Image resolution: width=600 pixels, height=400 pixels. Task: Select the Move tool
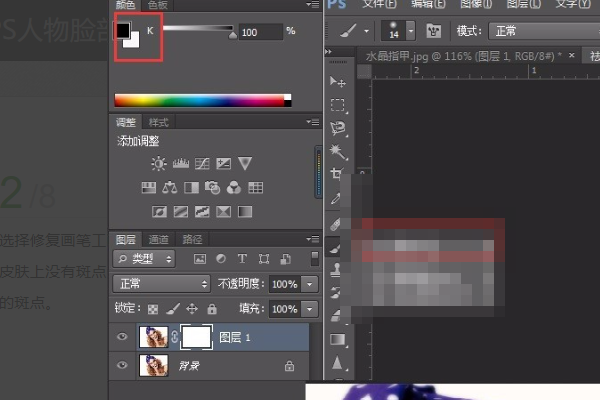(338, 82)
